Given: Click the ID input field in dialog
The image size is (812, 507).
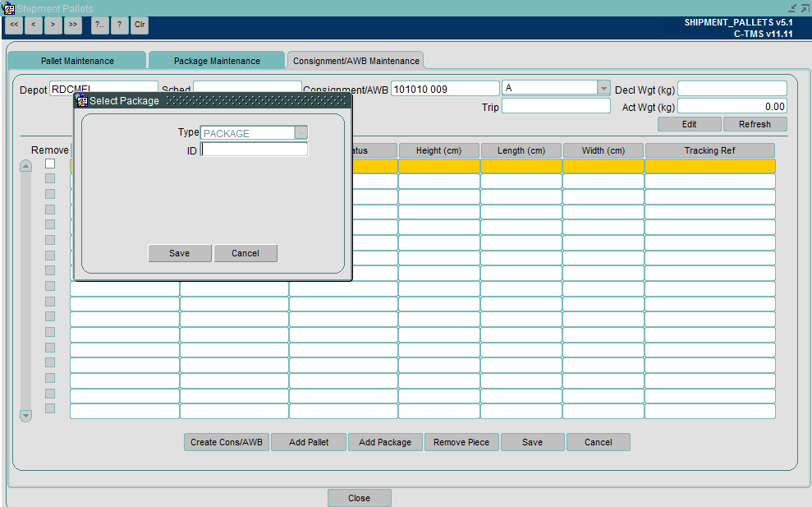Looking at the screenshot, I should (x=255, y=150).
